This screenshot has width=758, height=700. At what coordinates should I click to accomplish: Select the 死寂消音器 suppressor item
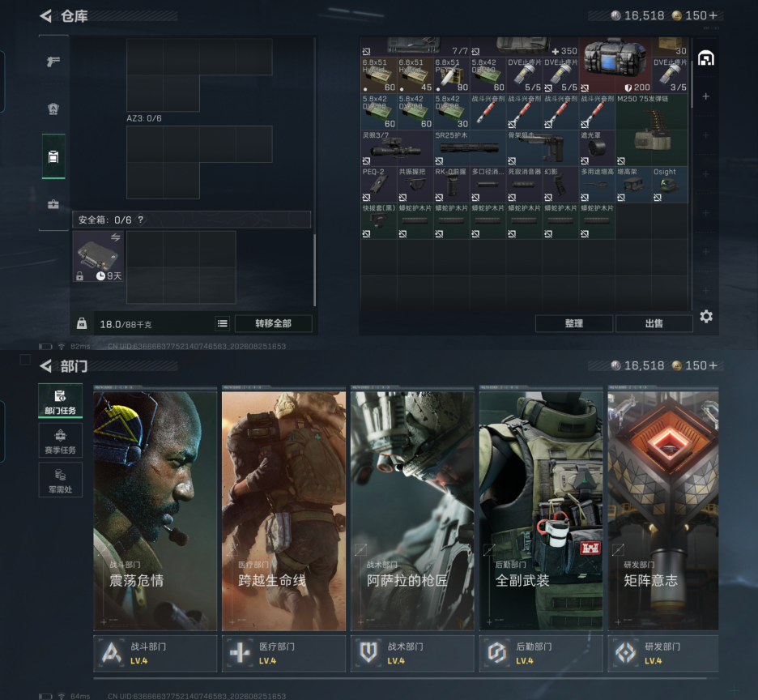[x=524, y=184]
